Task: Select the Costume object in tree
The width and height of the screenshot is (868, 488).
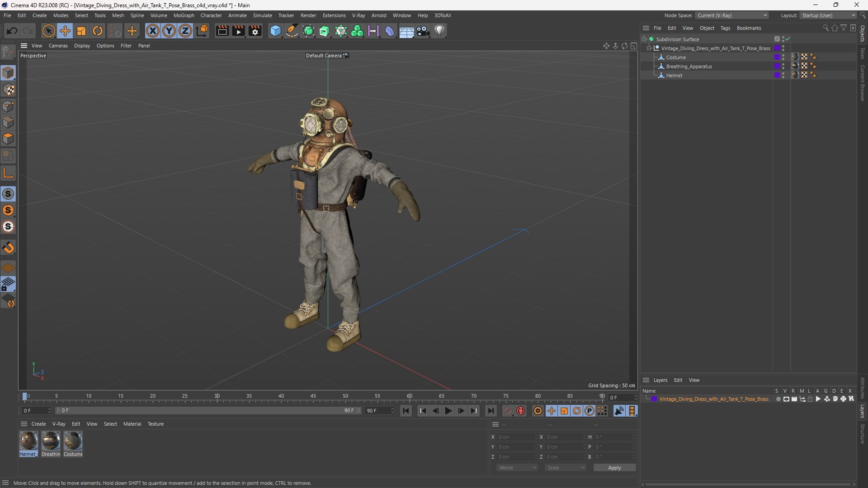Action: 676,57
